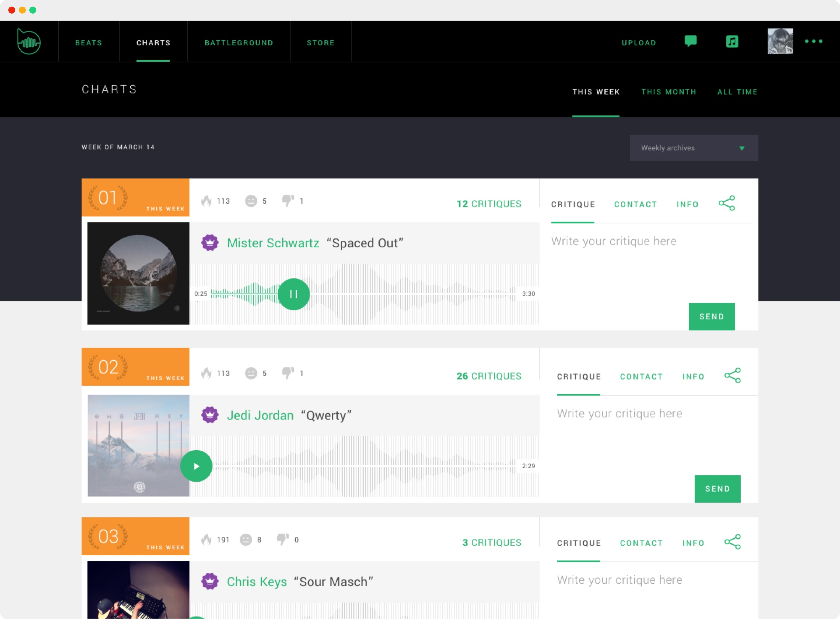840x619 pixels.
Task: Switch to the This Week tab
Action: (596, 92)
